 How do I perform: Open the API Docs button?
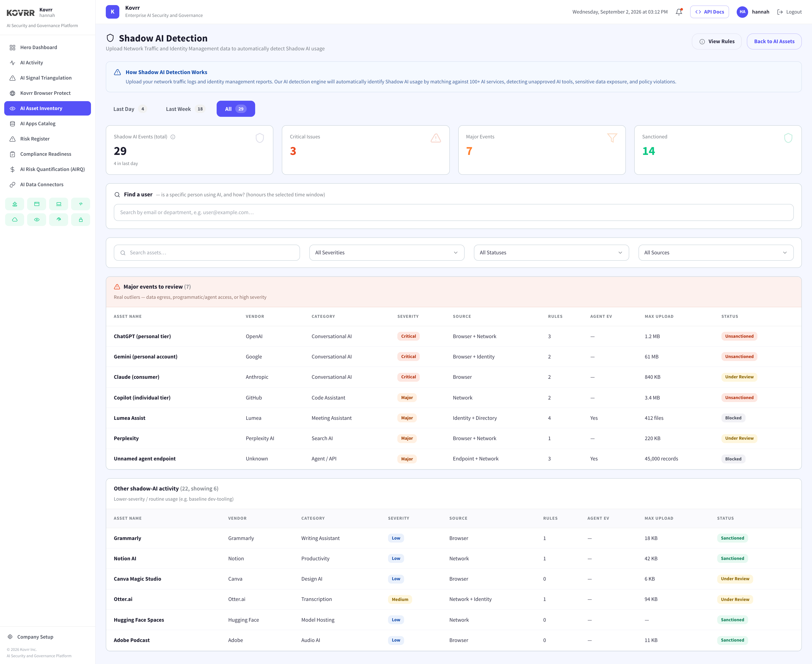click(709, 12)
